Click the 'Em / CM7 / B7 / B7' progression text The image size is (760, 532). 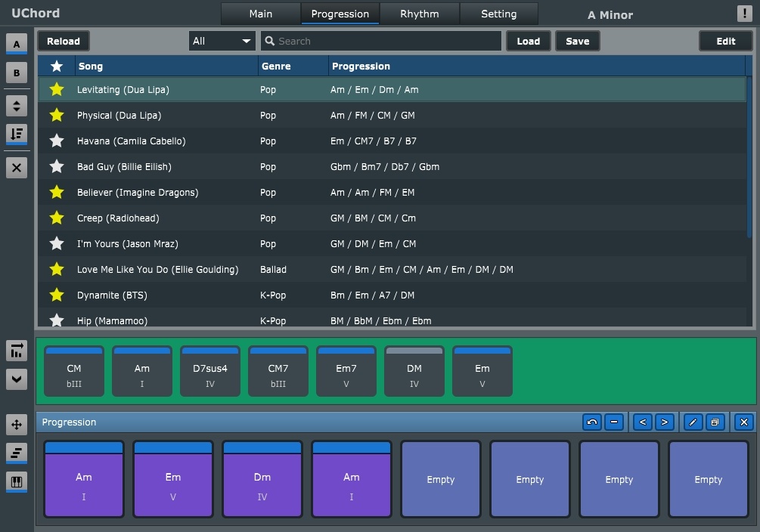point(374,141)
